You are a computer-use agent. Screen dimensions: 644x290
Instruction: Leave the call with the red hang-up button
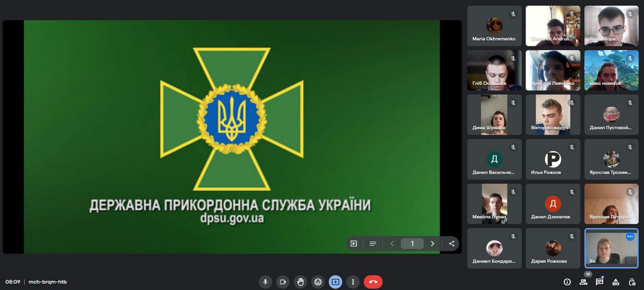(x=373, y=282)
